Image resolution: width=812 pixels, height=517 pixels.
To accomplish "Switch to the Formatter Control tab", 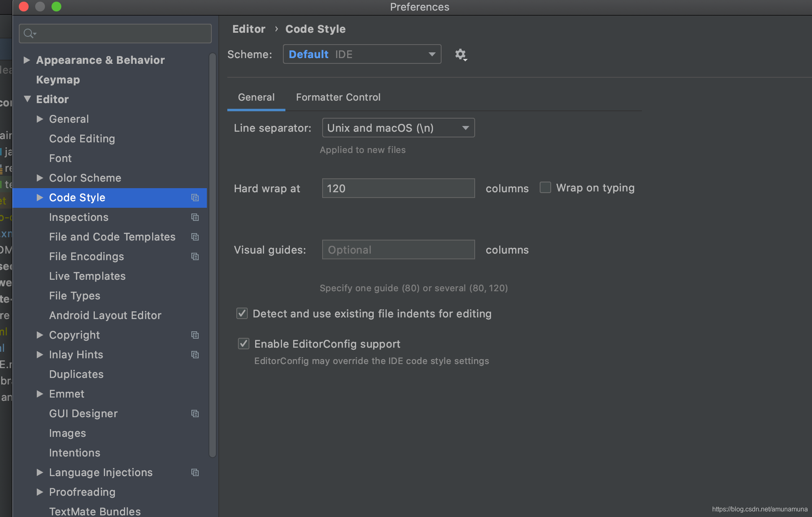I will point(338,97).
